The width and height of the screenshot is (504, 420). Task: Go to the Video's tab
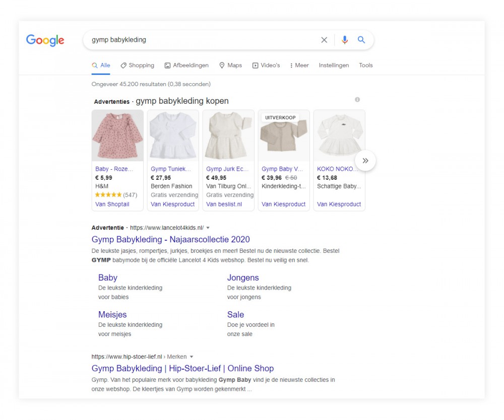click(x=266, y=65)
